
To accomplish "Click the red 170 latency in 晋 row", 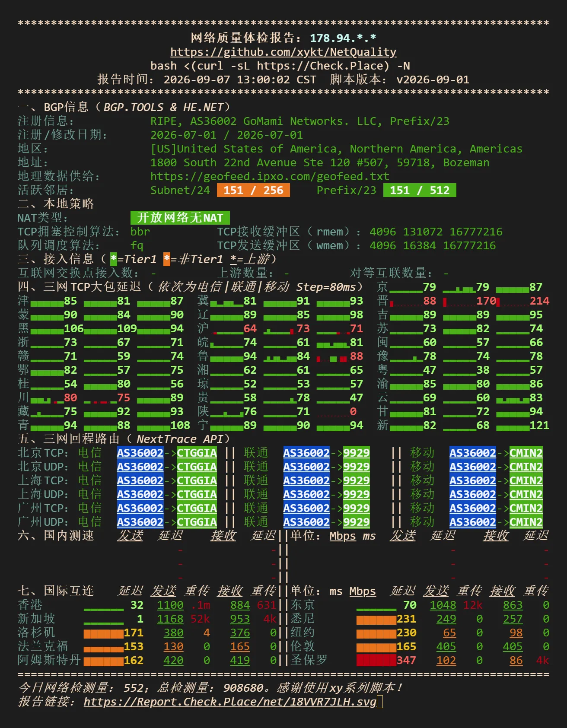I will click(486, 301).
